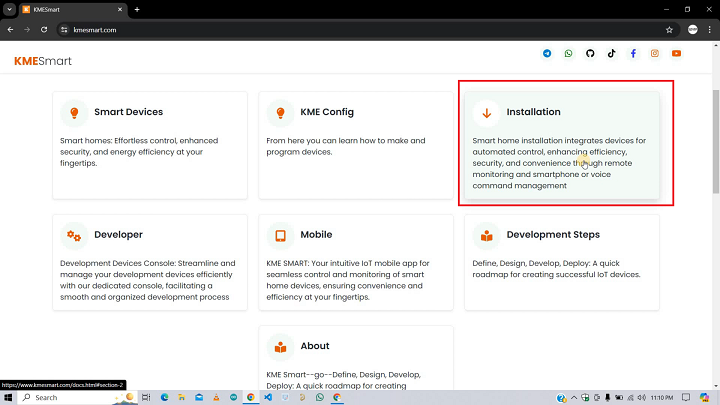Click "Define, Design, Develop, Deploy" text in Development Steps
This screenshot has height=405, width=720.
point(556,269)
